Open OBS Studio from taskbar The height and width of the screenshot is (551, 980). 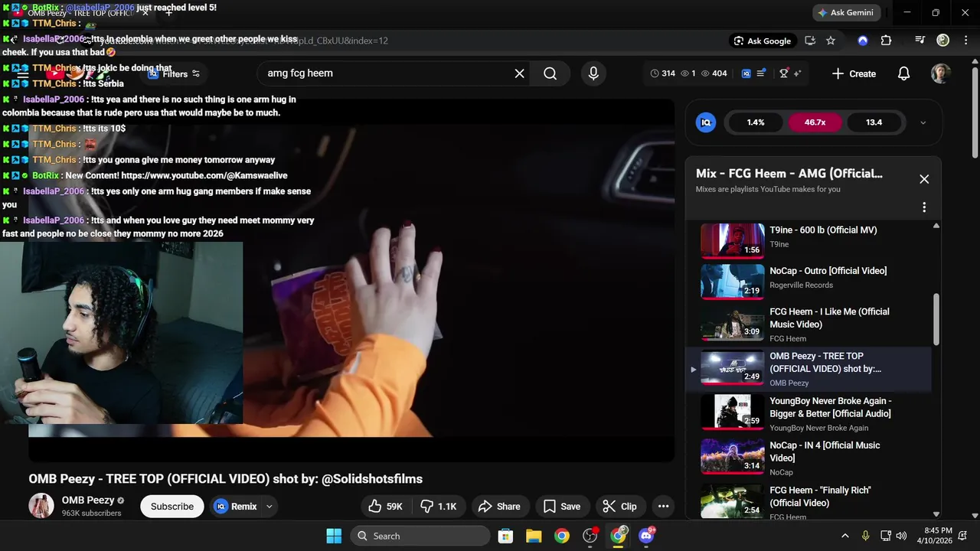coord(590,536)
